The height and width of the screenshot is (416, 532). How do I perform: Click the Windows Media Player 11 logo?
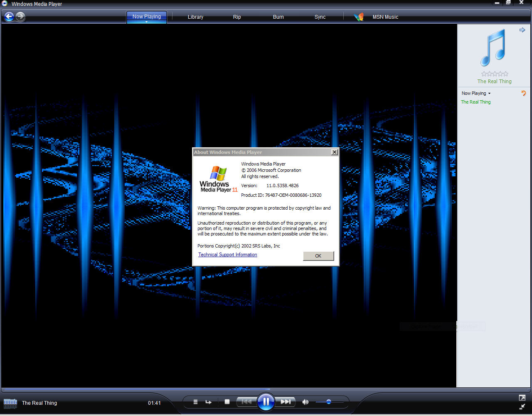click(x=218, y=179)
